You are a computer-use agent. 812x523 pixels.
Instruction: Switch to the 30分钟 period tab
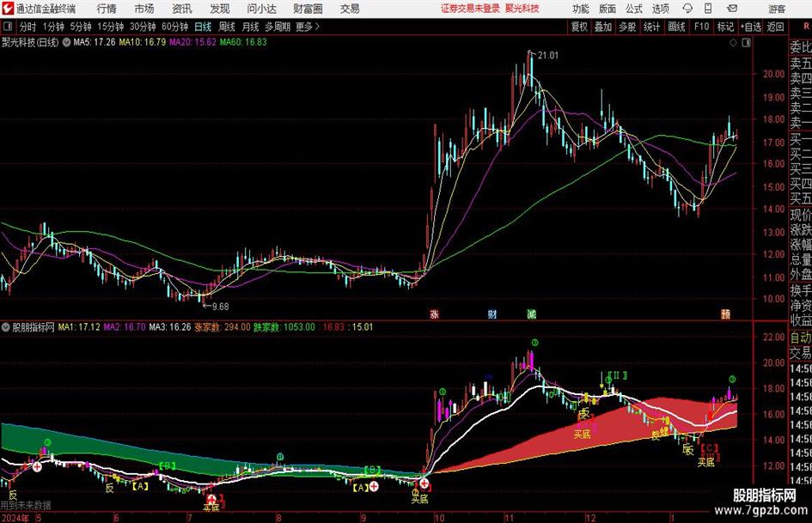tap(143, 27)
